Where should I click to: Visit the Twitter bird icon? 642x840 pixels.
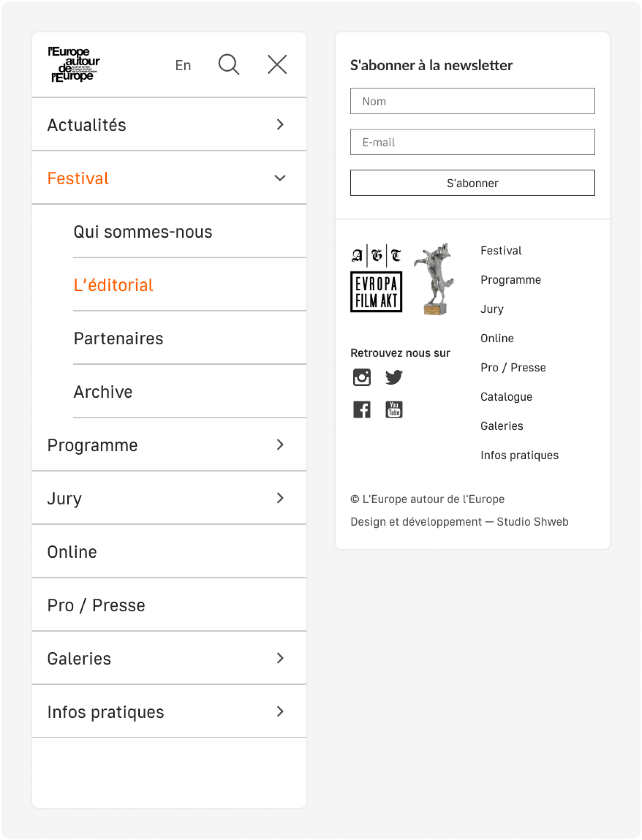[x=394, y=377]
